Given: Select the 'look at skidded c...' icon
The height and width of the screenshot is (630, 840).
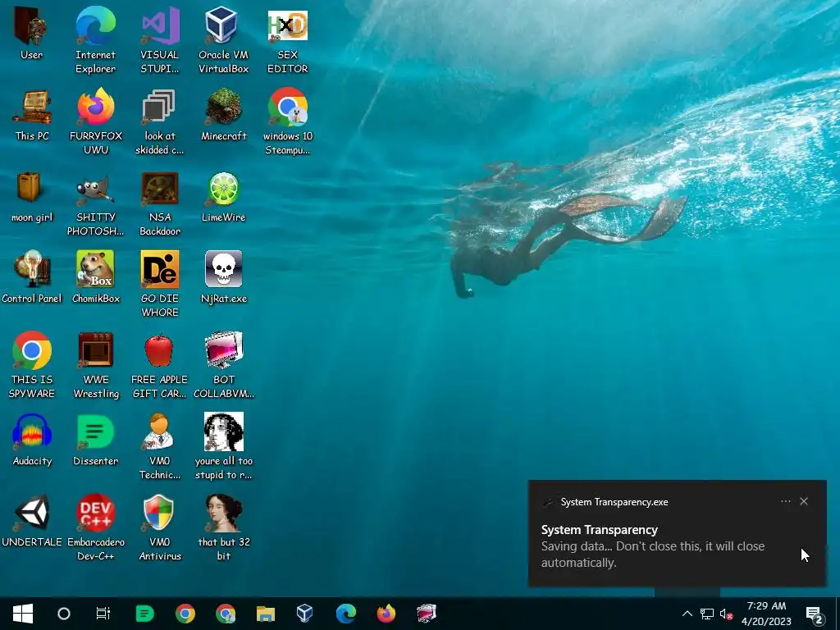Looking at the screenshot, I should [160, 121].
